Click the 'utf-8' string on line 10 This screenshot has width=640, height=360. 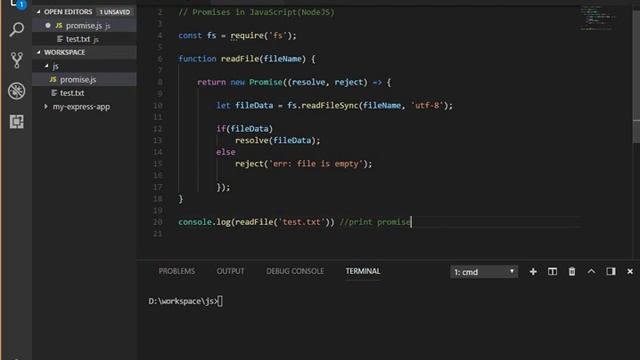coord(427,105)
